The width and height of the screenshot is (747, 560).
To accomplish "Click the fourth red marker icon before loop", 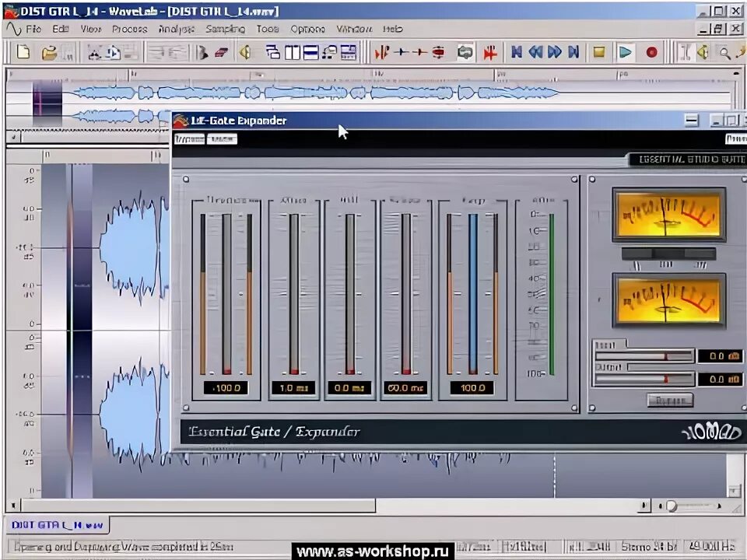I will 438,52.
